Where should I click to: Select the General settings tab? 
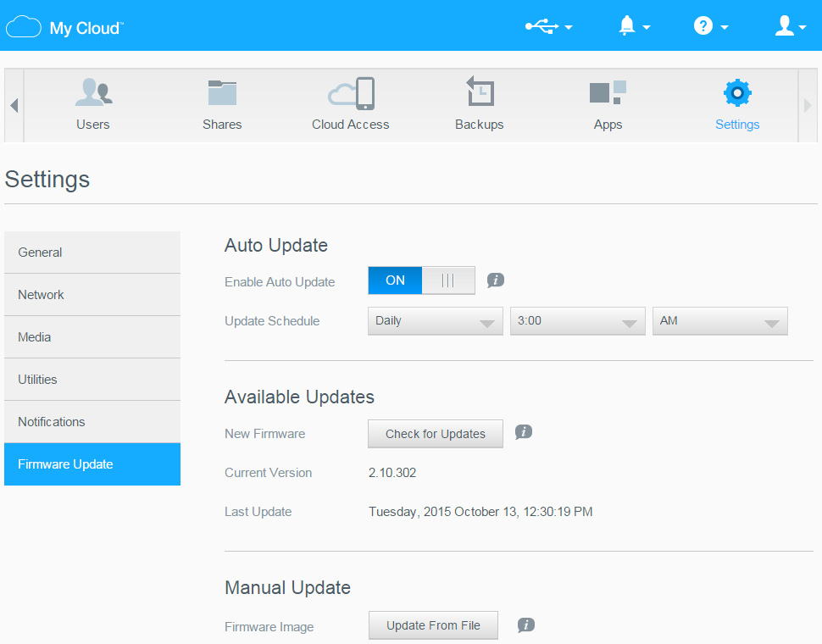92,252
